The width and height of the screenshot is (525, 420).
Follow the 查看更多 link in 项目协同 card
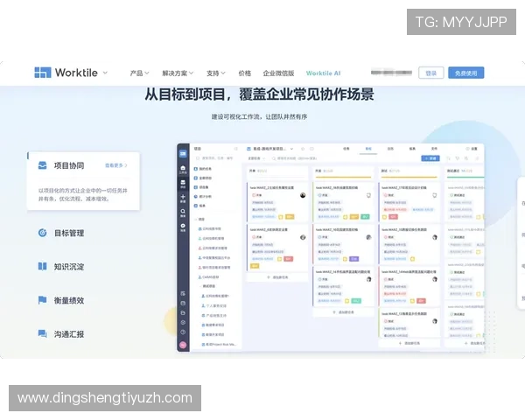tap(116, 165)
